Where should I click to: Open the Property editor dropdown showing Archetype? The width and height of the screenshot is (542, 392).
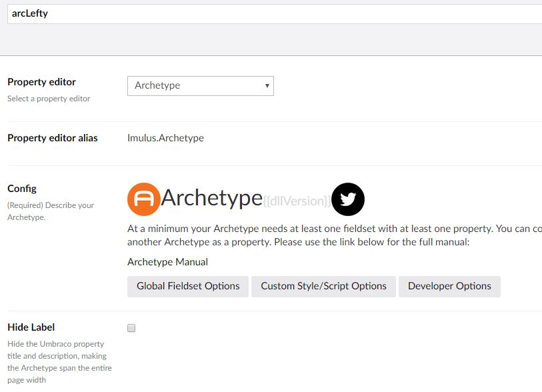(200, 85)
